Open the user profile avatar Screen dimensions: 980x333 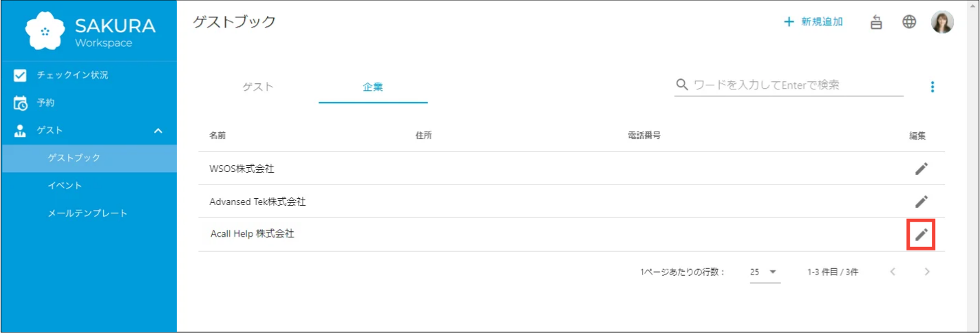(x=942, y=22)
